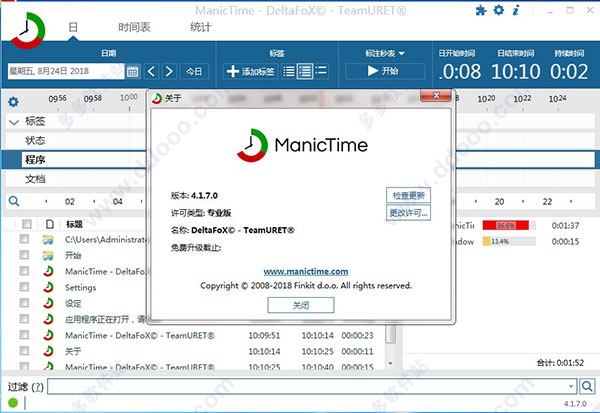Click the folder icon of C:\Users row
Image resolution: width=600 pixels, height=413 pixels.
click(x=48, y=240)
